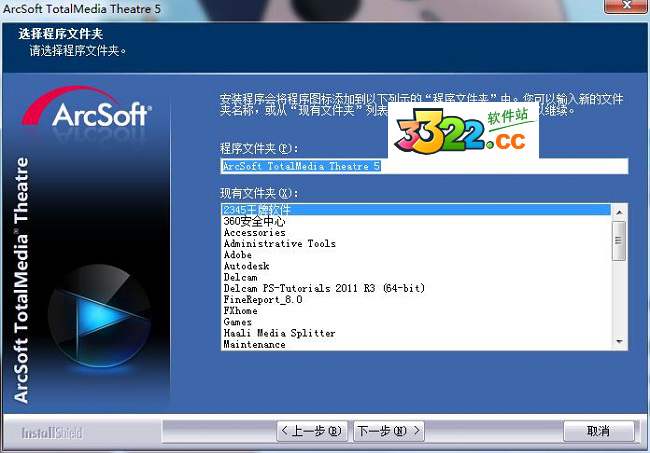Screen dimensions: 650x453
Task: Click the folder list scrollbar thumb
Action: (619, 241)
